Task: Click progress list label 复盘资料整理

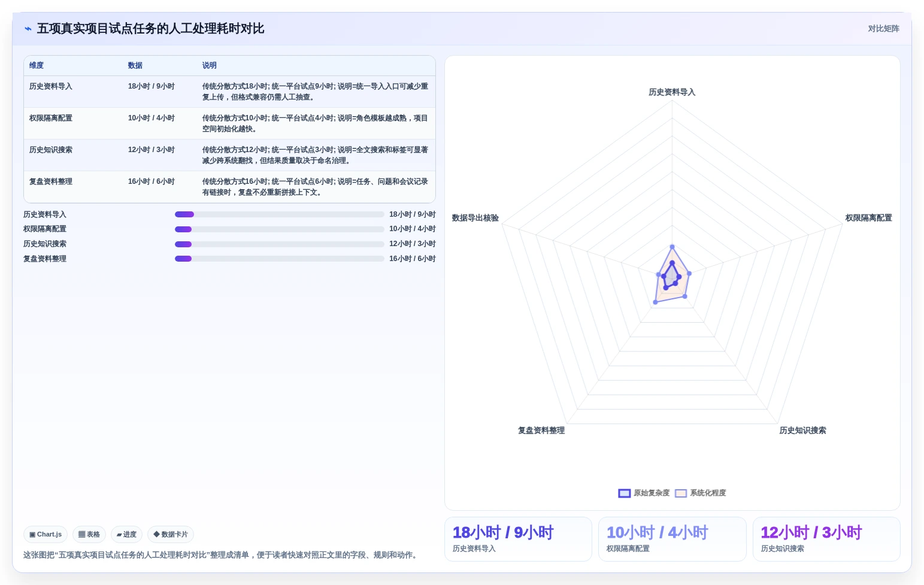Action: coord(45,259)
